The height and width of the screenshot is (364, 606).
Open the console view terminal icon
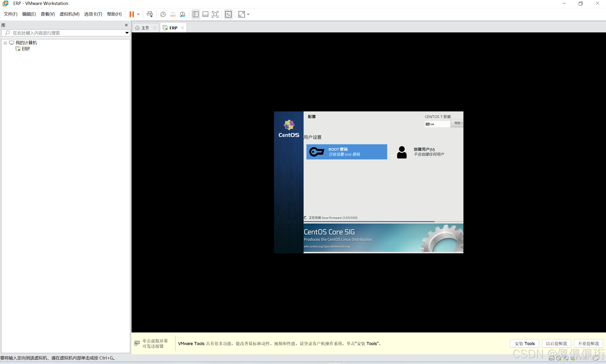228,14
